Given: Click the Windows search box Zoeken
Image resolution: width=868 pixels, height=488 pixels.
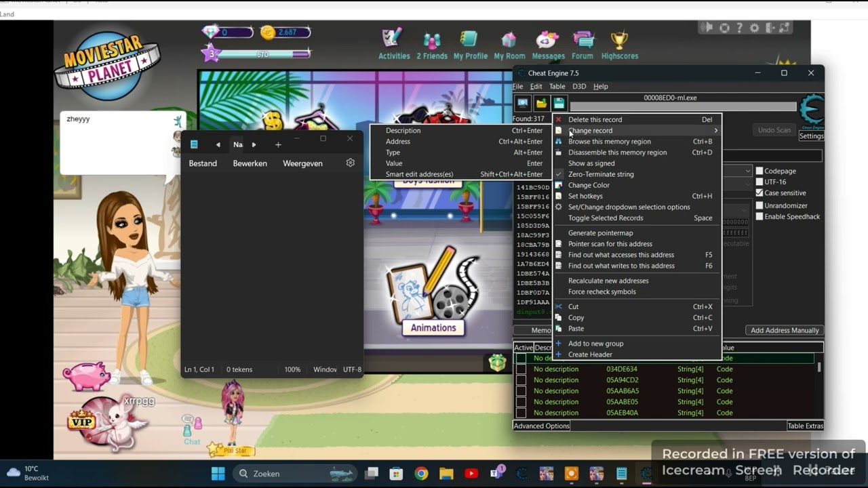Looking at the screenshot, I should [x=296, y=473].
